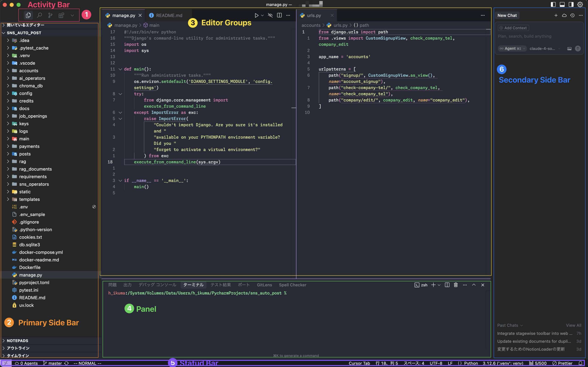Close the manage.py tab
588x367 pixels.
coord(140,15)
